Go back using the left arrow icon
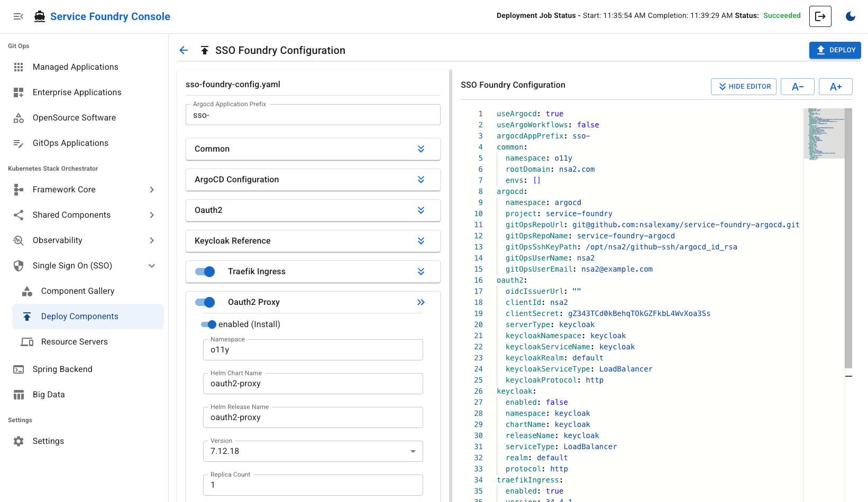The image size is (868, 502). tap(184, 50)
